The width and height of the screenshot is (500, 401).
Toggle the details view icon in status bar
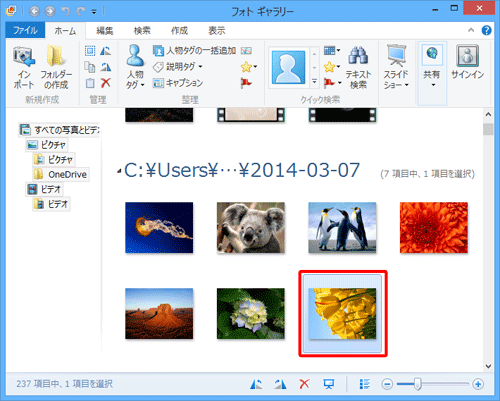tap(365, 384)
